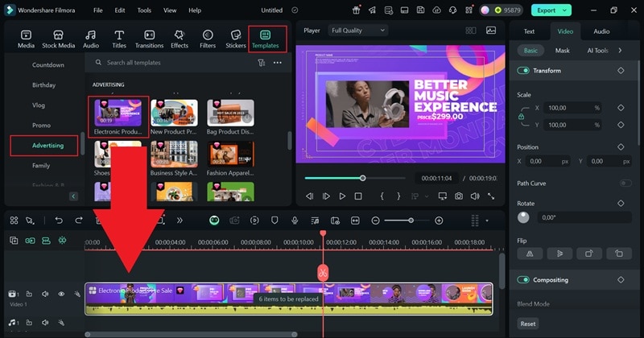The width and height of the screenshot is (644, 338).
Task: Toggle Video 1 track visibility eye
Action: [x=61, y=294]
